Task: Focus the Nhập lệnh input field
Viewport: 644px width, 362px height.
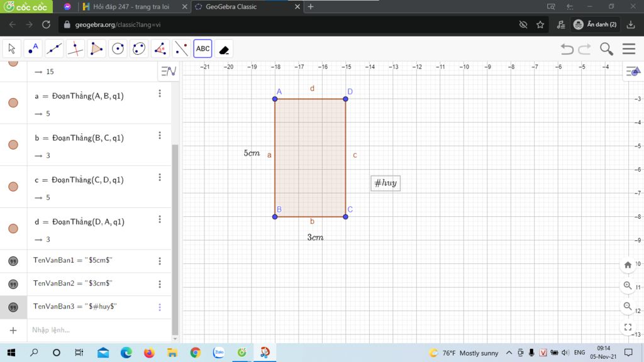Action: pyautogui.click(x=99, y=330)
